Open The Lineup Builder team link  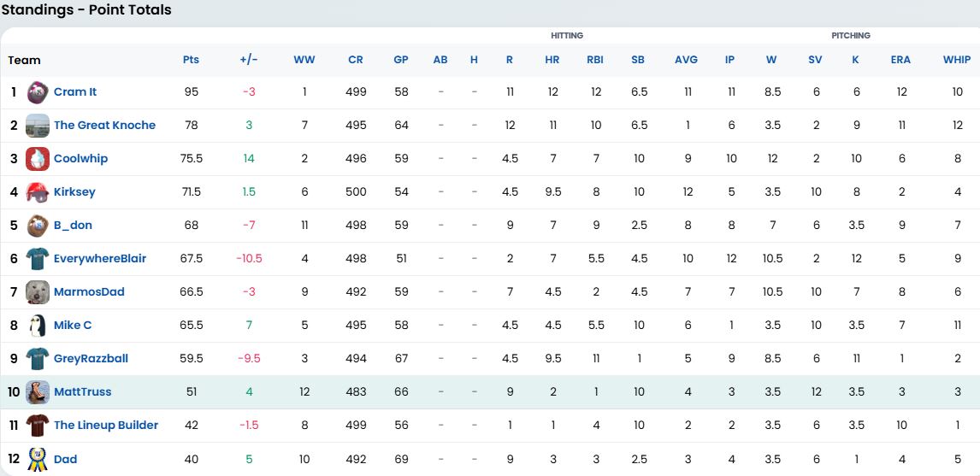pos(105,426)
